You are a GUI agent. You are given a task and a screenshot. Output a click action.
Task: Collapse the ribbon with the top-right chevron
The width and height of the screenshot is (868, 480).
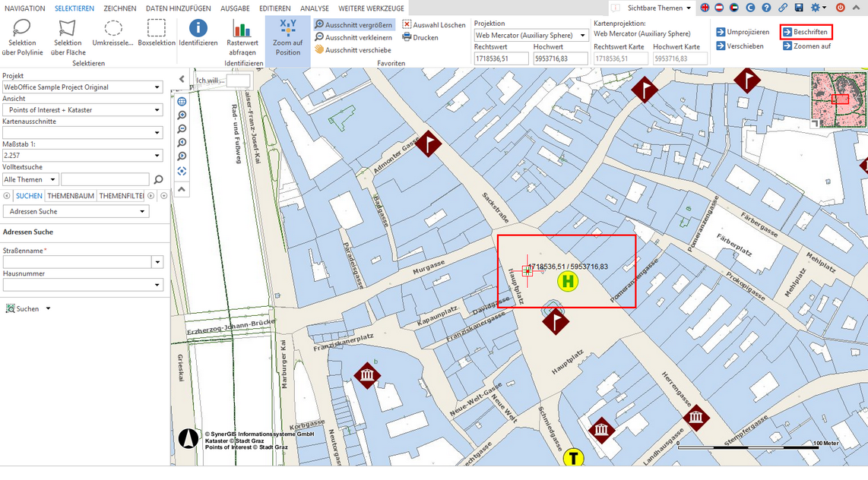(857, 8)
